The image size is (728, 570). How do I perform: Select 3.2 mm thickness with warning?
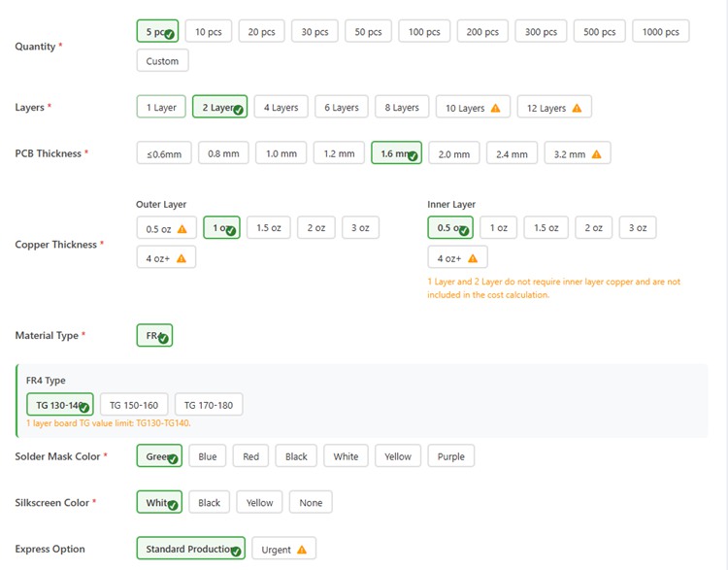[578, 153]
